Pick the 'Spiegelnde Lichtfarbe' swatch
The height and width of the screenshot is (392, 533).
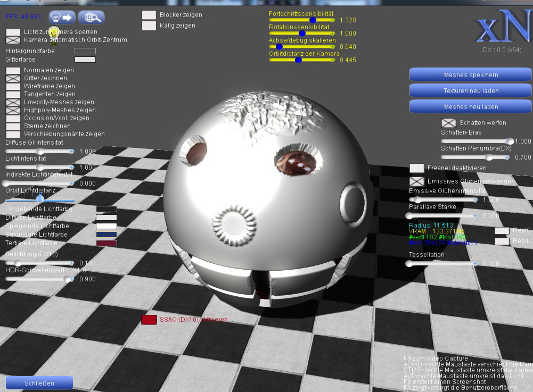pos(106,226)
